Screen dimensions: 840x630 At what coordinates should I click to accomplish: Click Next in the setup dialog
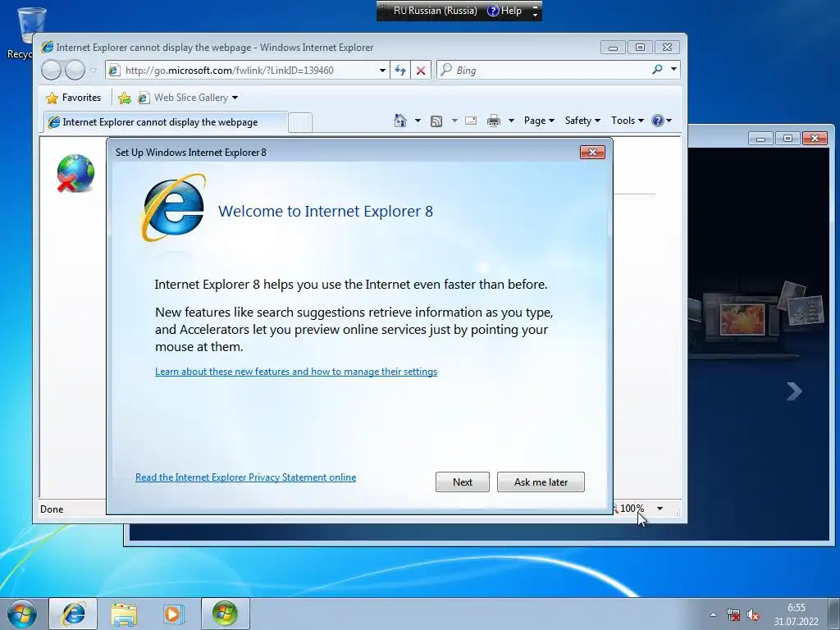(463, 482)
